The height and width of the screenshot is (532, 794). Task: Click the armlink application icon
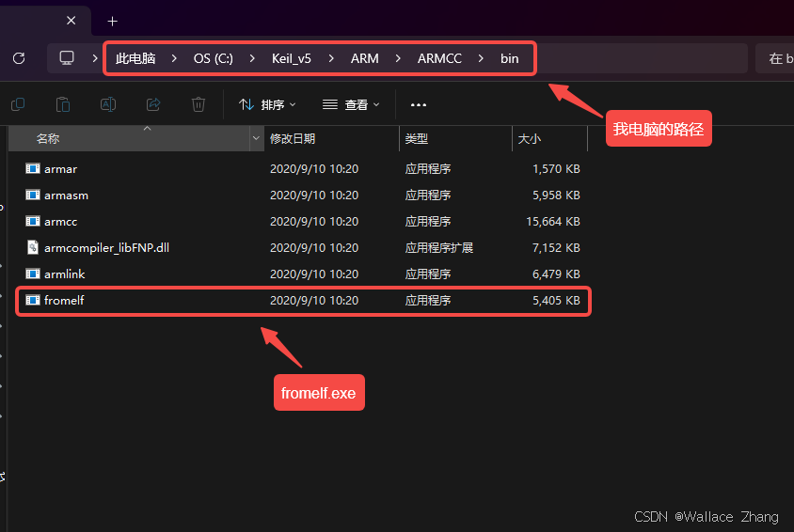(x=33, y=274)
